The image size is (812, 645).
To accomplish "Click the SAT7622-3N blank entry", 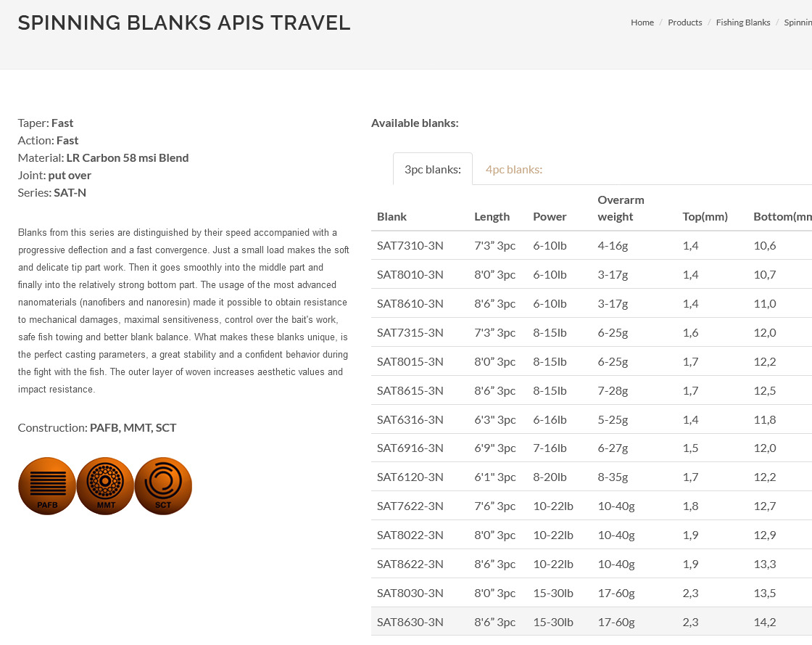I will [410, 506].
